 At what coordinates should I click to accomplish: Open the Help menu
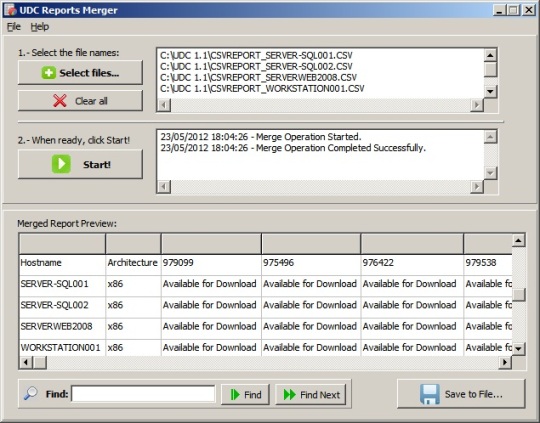coord(40,27)
